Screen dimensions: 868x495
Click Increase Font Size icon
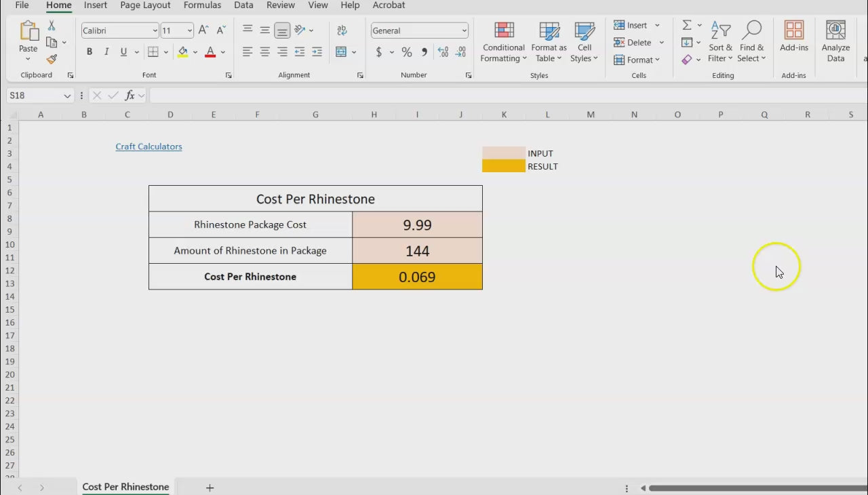[203, 31]
